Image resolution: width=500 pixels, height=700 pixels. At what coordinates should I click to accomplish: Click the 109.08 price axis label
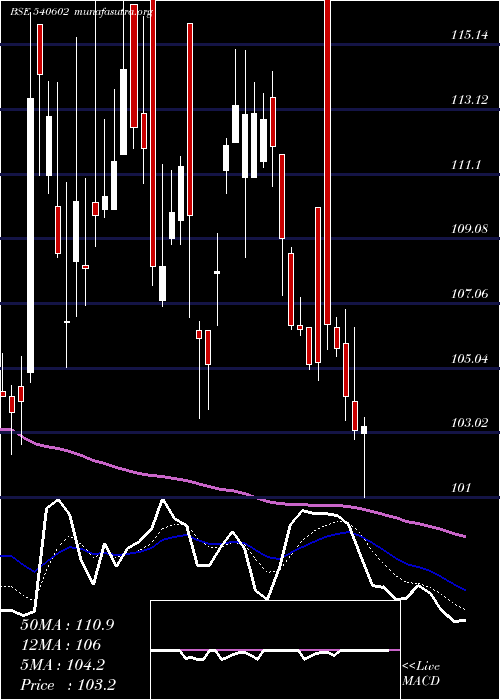[469, 229]
